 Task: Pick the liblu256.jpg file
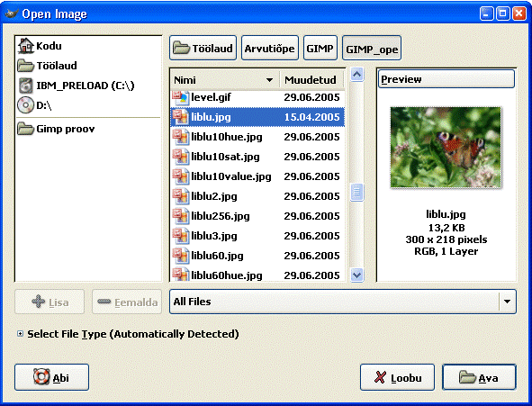coord(257,216)
